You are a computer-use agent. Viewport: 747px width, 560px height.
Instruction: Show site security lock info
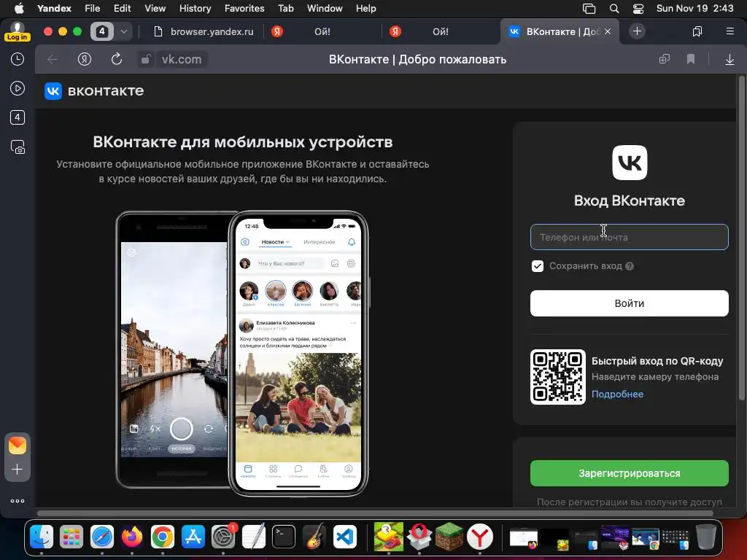[146, 60]
